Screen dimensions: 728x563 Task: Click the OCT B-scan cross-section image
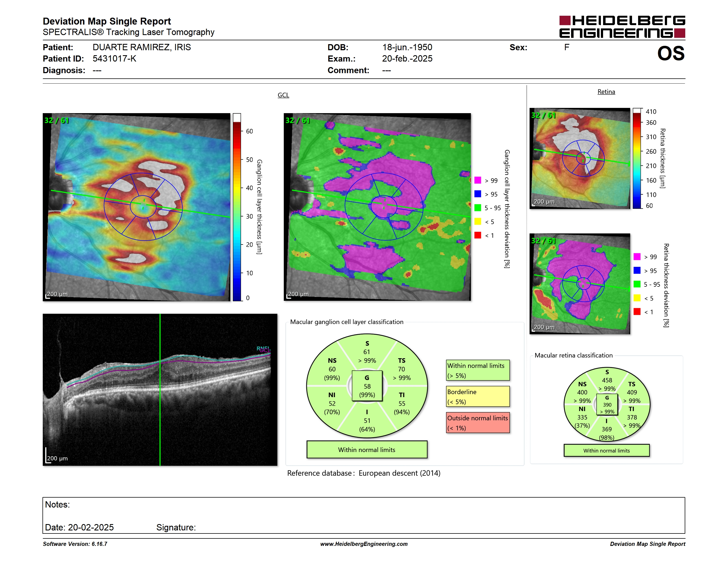pos(160,390)
